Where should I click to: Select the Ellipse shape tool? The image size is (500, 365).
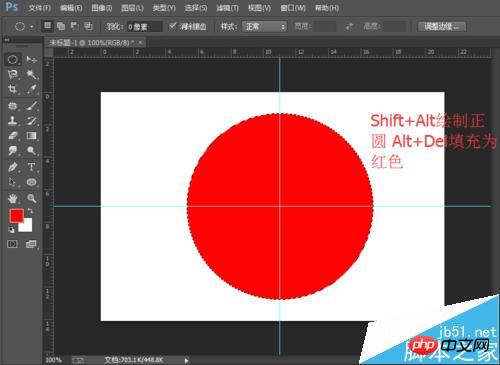tap(32, 182)
